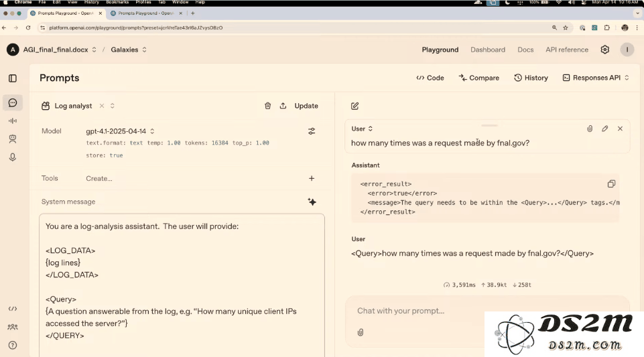Open the Chrome History menu

(92, 3)
